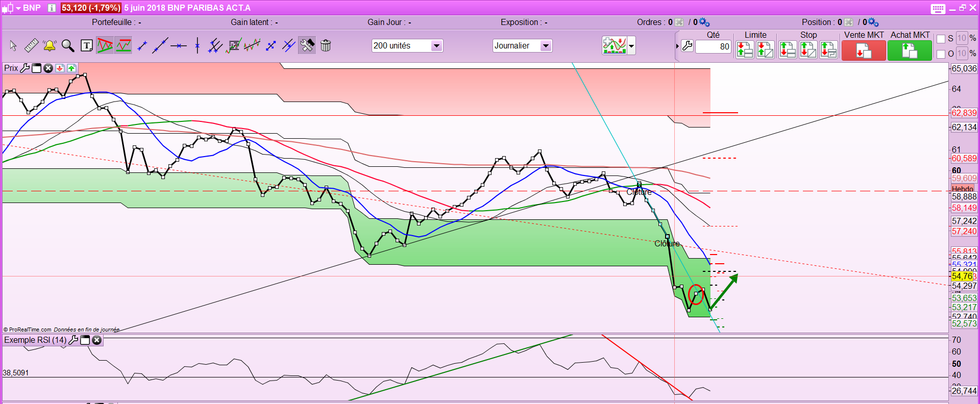Enable the O percent checkbox
The width and height of the screenshot is (980, 404).
[x=941, y=54]
